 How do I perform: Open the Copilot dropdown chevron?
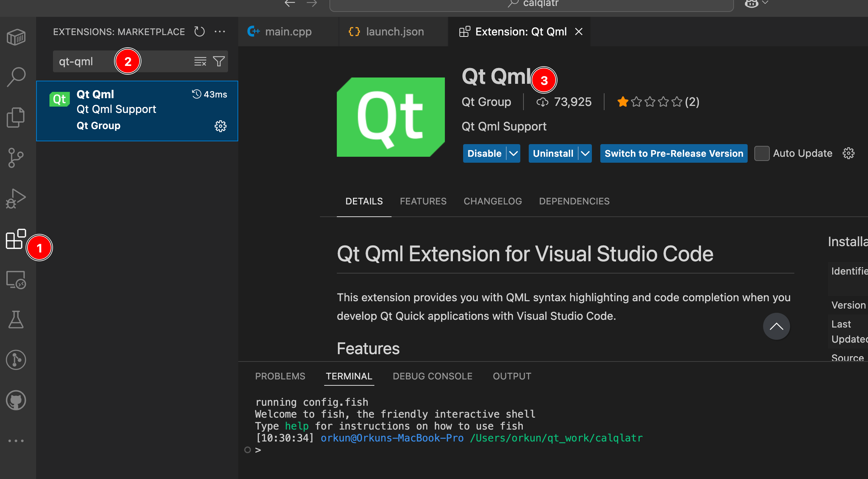[x=766, y=2]
